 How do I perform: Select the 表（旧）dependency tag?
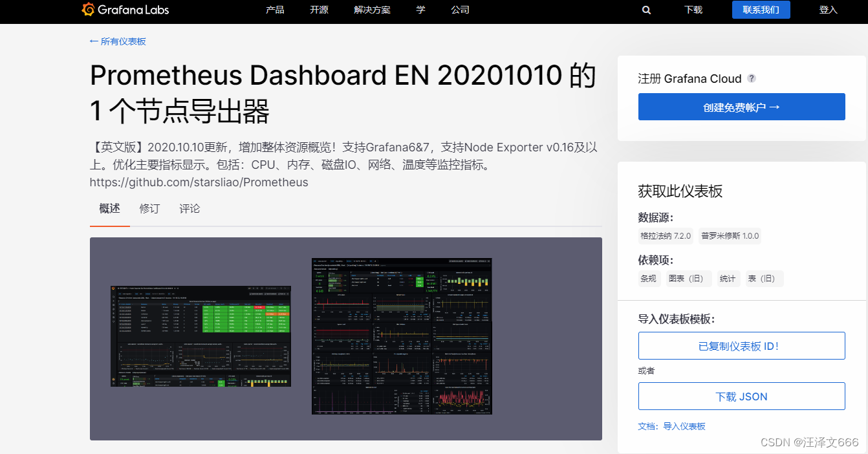coord(764,279)
